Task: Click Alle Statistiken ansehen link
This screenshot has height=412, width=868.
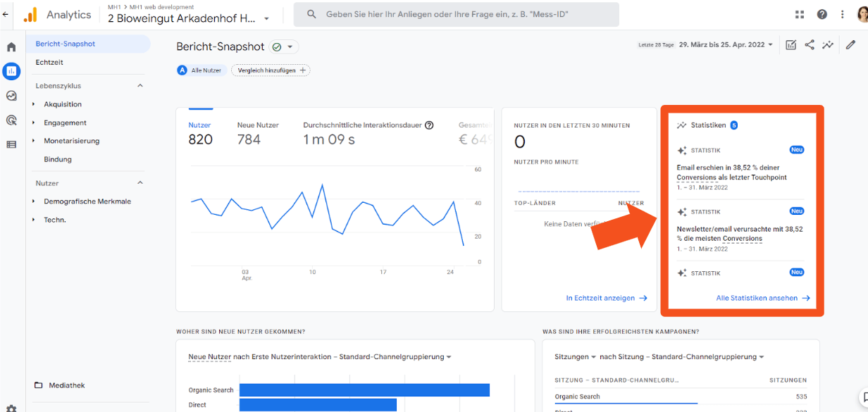Action: click(x=762, y=298)
